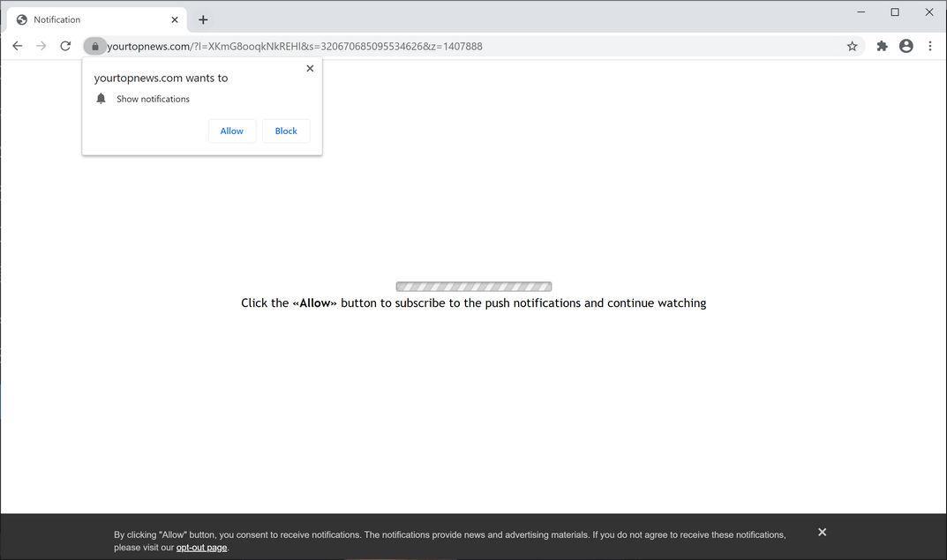947x560 pixels.
Task: Open a new tab with the plus button
Action: (x=203, y=20)
